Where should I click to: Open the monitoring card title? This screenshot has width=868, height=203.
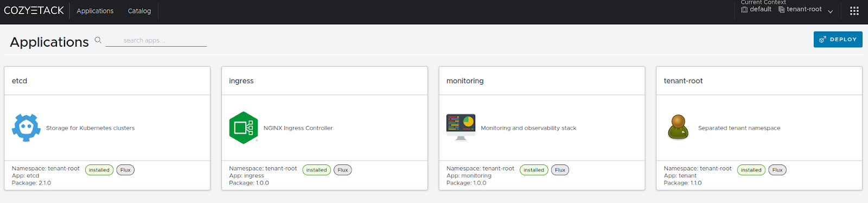point(465,81)
